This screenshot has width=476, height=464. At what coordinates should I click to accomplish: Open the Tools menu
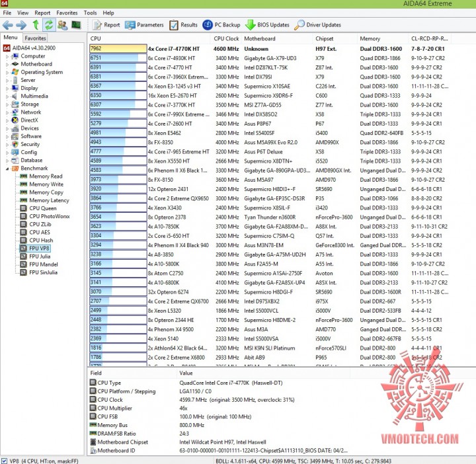90,13
